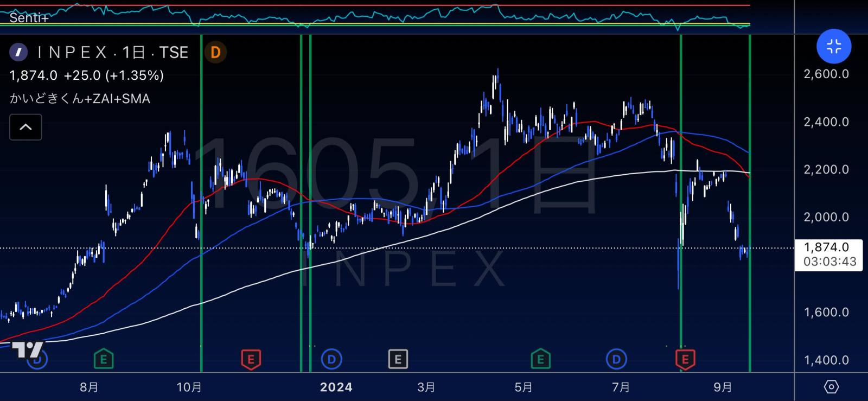Viewport: 868px width, 401px height.
Task: Tap the 2024 time axis label
Action: coord(336,387)
